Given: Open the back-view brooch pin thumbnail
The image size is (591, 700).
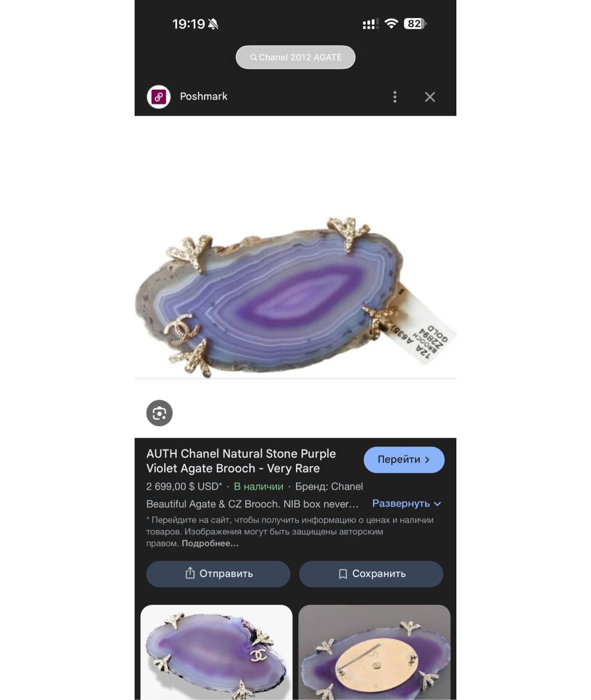Looking at the screenshot, I should coord(374,652).
